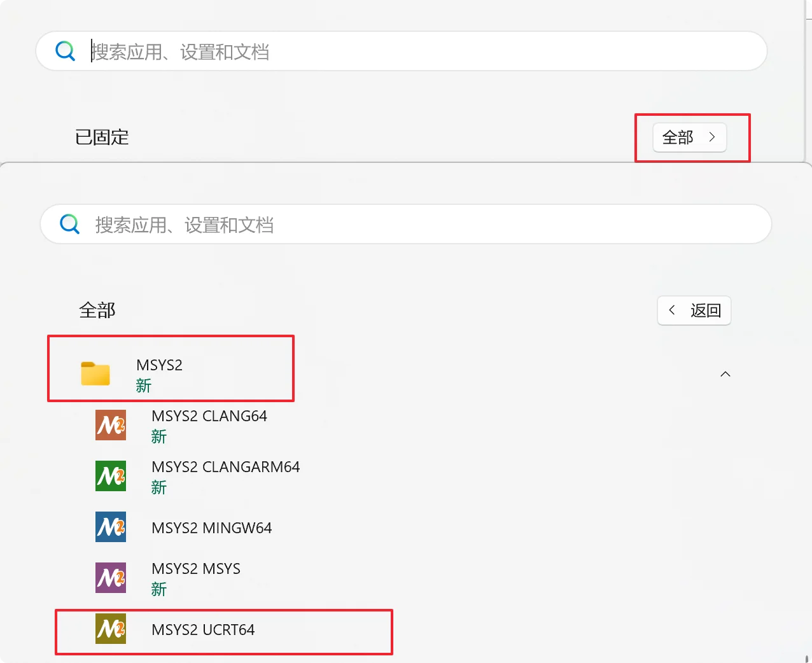Collapse the MSYS2 folder with the chevron
The height and width of the screenshot is (663, 812).
[725, 374]
